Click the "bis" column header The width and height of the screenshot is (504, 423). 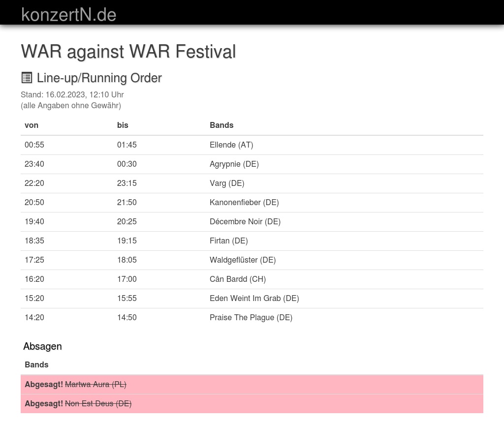pyautogui.click(x=123, y=125)
